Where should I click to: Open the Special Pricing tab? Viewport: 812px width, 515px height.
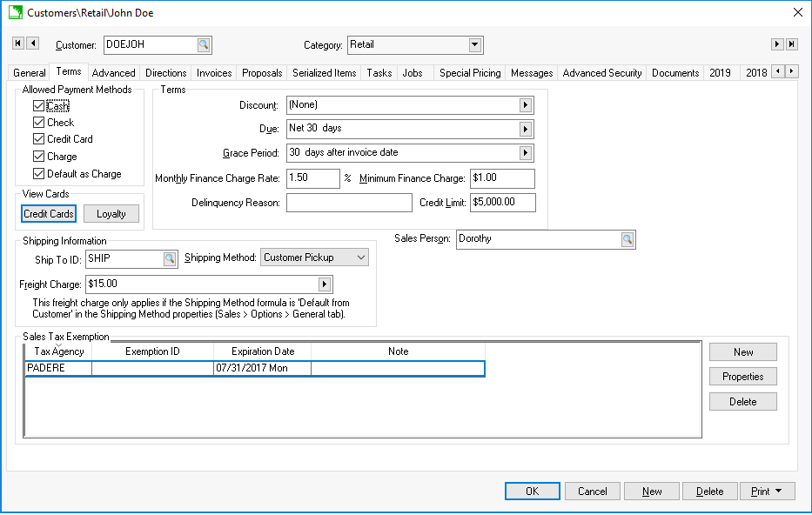coord(470,73)
